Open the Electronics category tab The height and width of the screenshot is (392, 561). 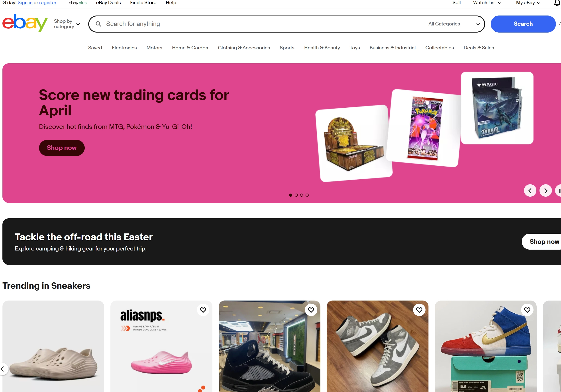click(x=124, y=48)
